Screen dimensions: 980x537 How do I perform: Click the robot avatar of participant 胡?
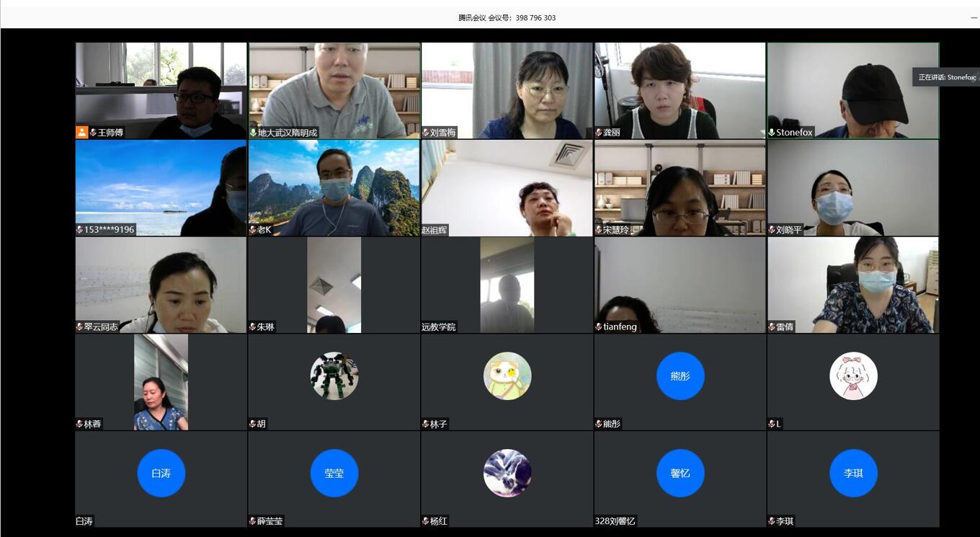tap(334, 376)
